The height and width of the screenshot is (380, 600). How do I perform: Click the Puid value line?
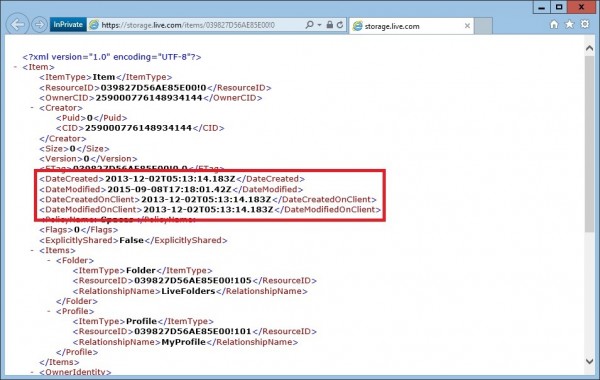click(x=91, y=118)
